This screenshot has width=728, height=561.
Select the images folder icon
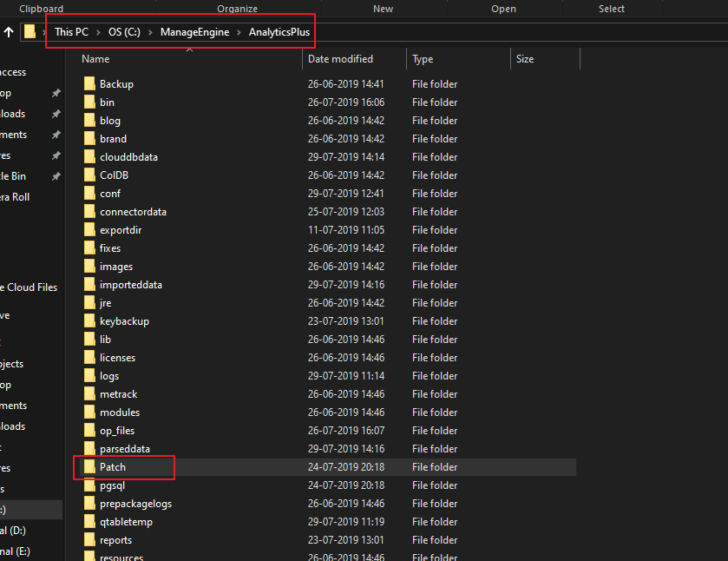(89, 266)
